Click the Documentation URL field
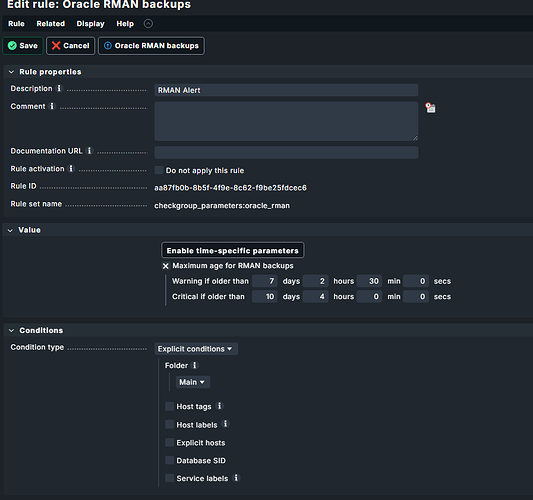533x500 pixels. click(286, 152)
